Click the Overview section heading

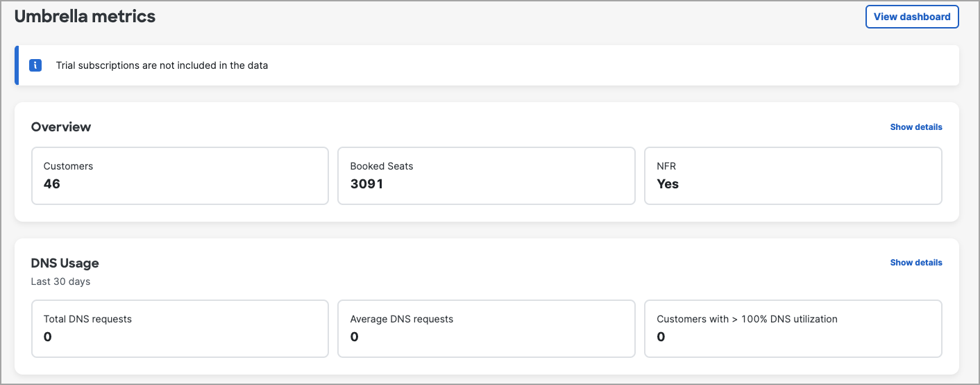click(x=61, y=126)
